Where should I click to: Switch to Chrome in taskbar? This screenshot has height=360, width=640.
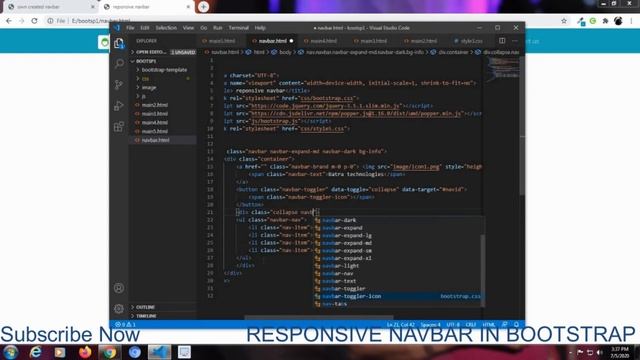109,352
